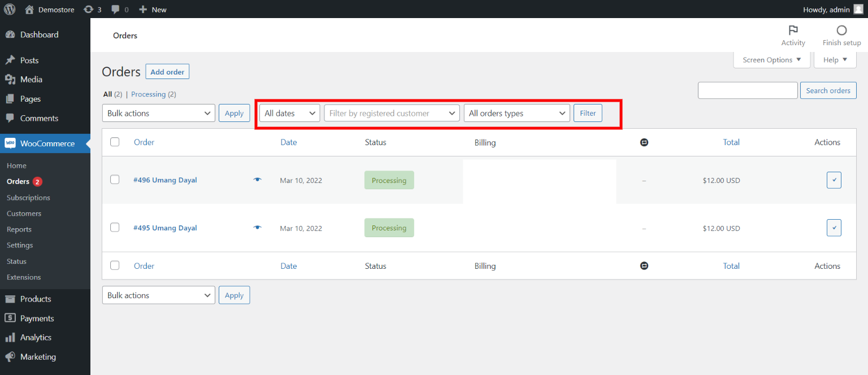The height and width of the screenshot is (375, 868).
Task: Select the checkbox for order #495
Action: (115, 227)
